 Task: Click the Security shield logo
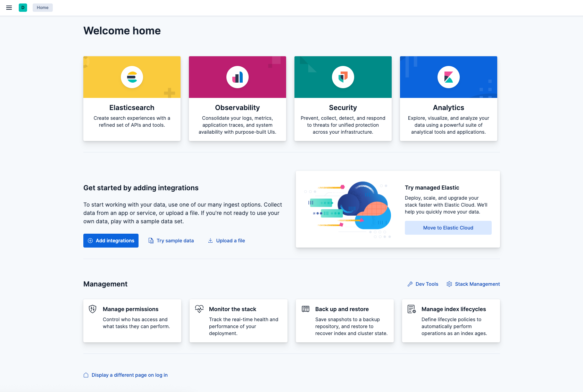(x=343, y=77)
